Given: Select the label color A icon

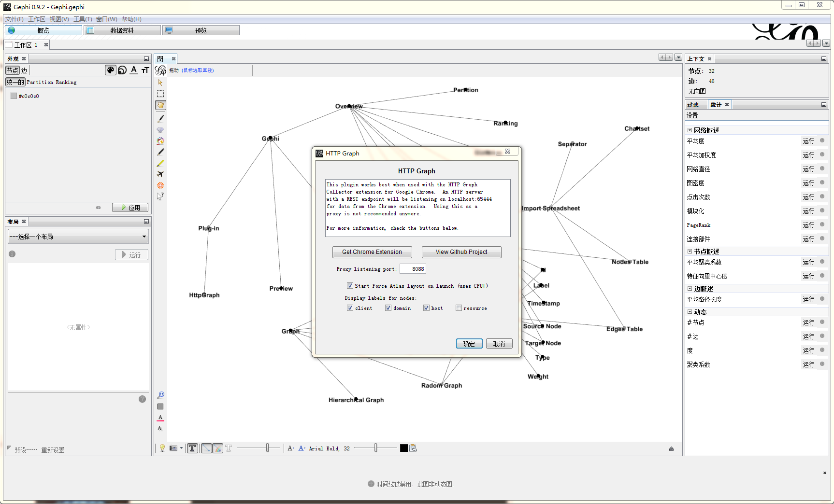Looking at the screenshot, I should click(x=134, y=70).
